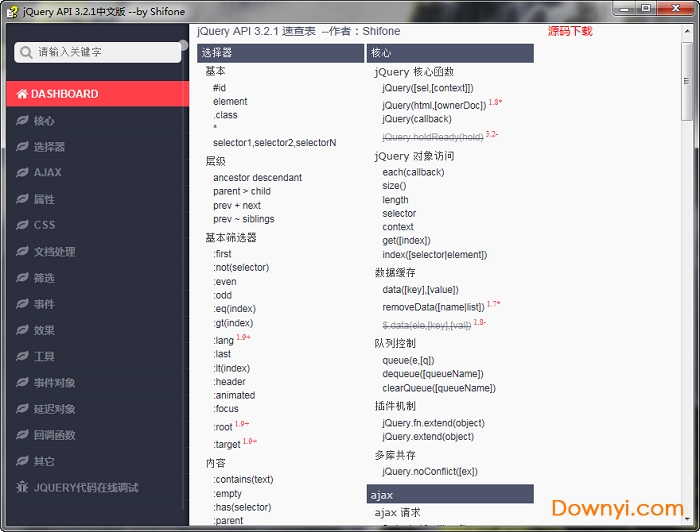Image resolution: width=700 pixels, height=532 pixels.
Task: Open the :animated selector entry
Action: click(x=234, y=395)
